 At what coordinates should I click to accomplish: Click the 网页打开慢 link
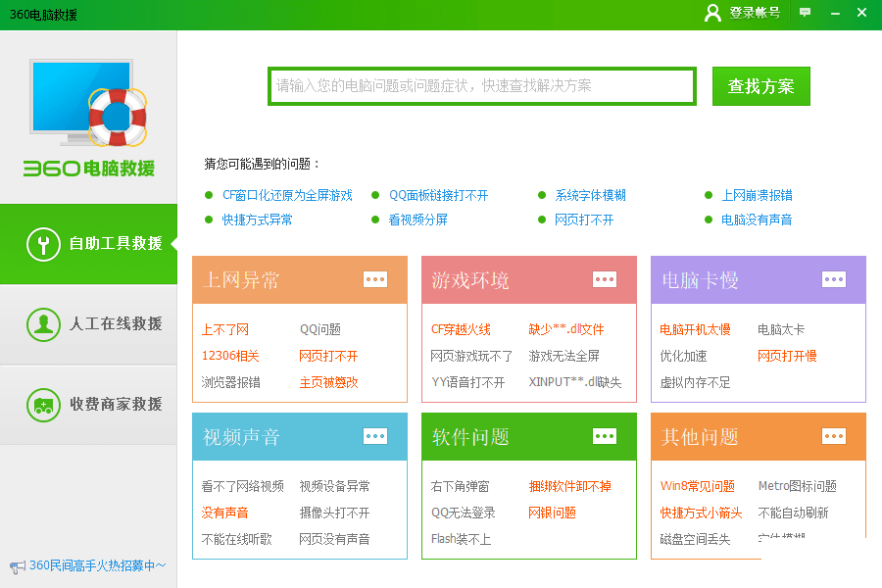pyautogui.click(x=787, y=356)
